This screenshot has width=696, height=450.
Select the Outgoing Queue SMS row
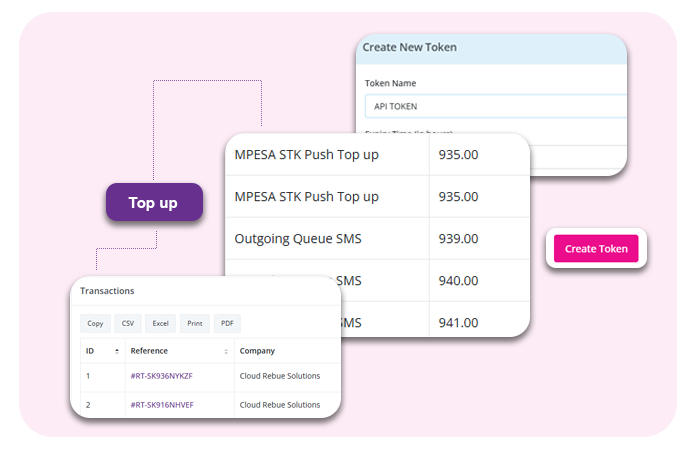click(378, 239)
